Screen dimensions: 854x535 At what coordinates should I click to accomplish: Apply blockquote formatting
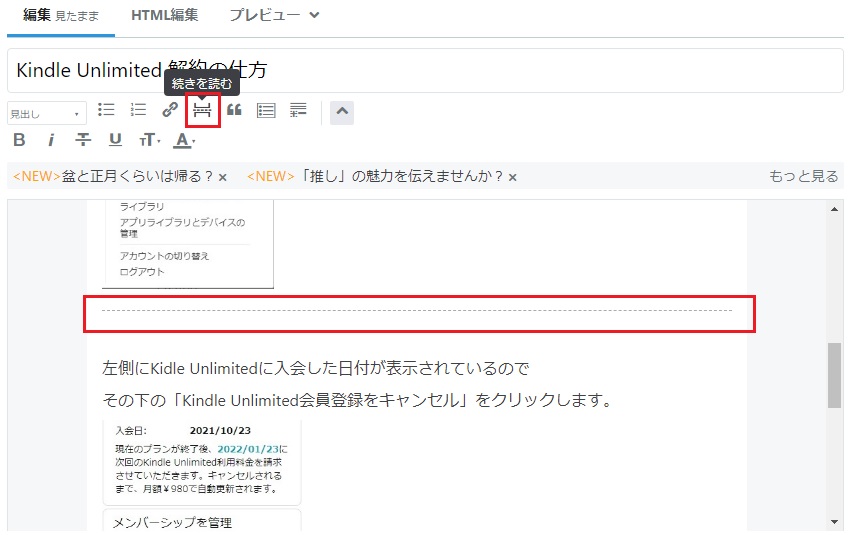point(234,110)
